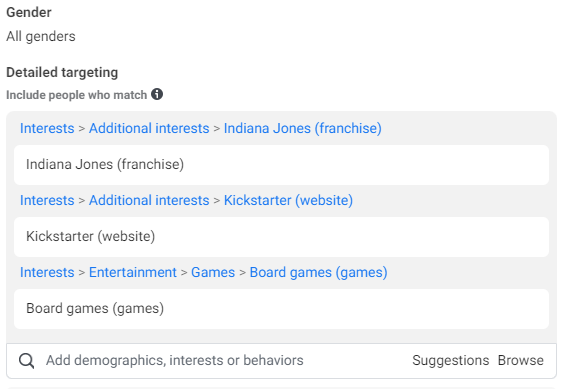Open the Entertainment breadcrumb link

coord(133,272)
